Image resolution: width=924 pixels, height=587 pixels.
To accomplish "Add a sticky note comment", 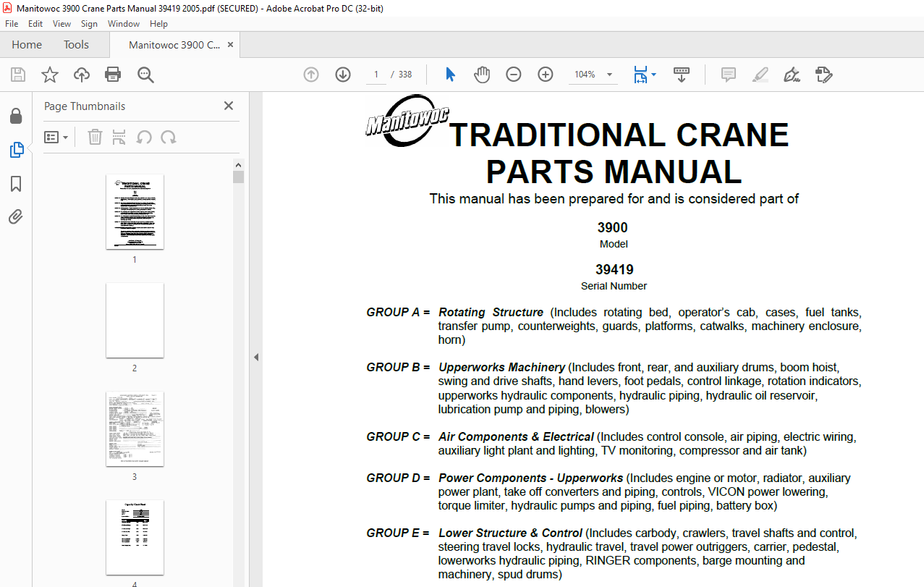I will pyautogui.click(x=729, y=75).
